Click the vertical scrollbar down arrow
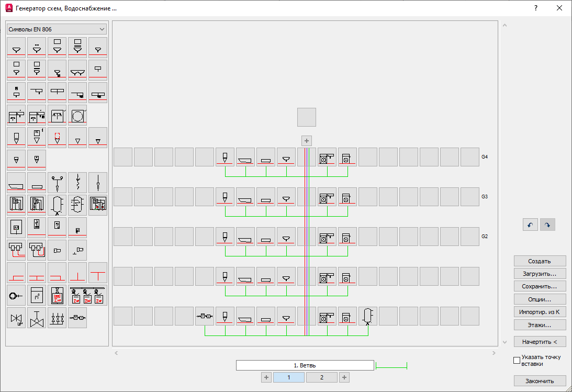 (505, 342)
